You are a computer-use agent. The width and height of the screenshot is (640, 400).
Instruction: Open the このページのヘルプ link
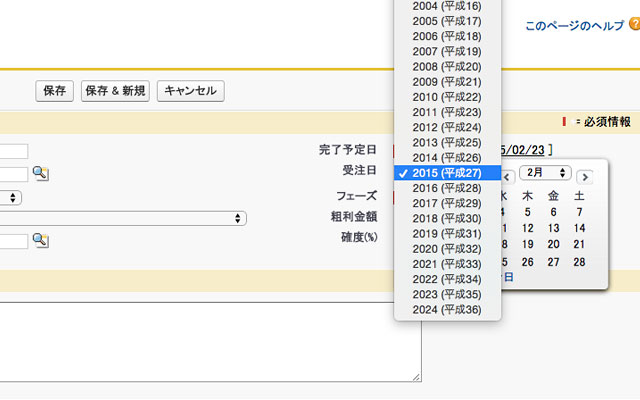[x=574, y=26]
